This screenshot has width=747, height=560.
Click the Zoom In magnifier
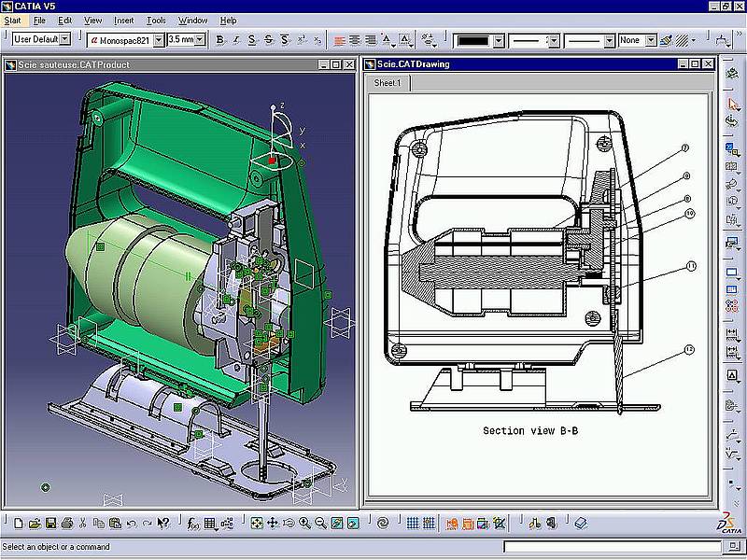pyautogui.click(x=305, y=524)
